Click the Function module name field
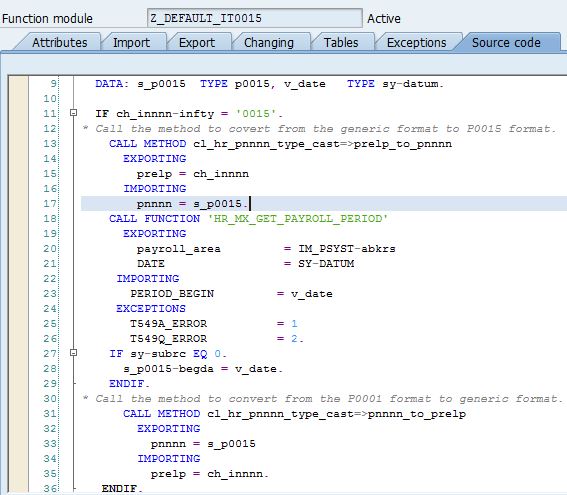The height and width of the screenshot is (495, 567). click(x=255, y=18)
